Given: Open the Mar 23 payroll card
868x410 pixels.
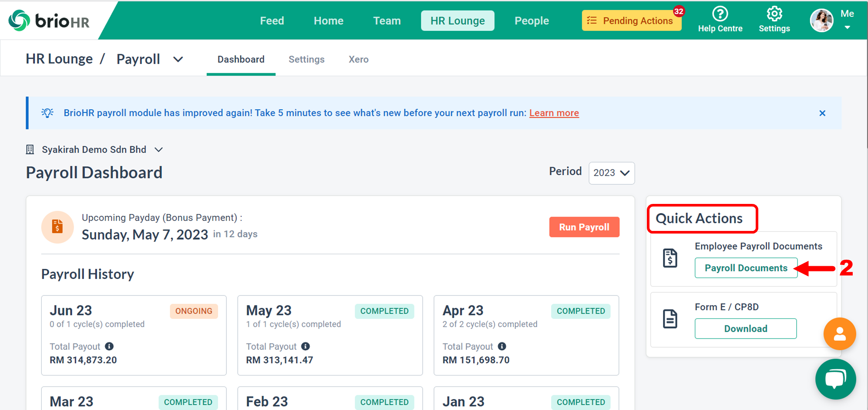Looking at the screenshot, I should coord(134,398).
